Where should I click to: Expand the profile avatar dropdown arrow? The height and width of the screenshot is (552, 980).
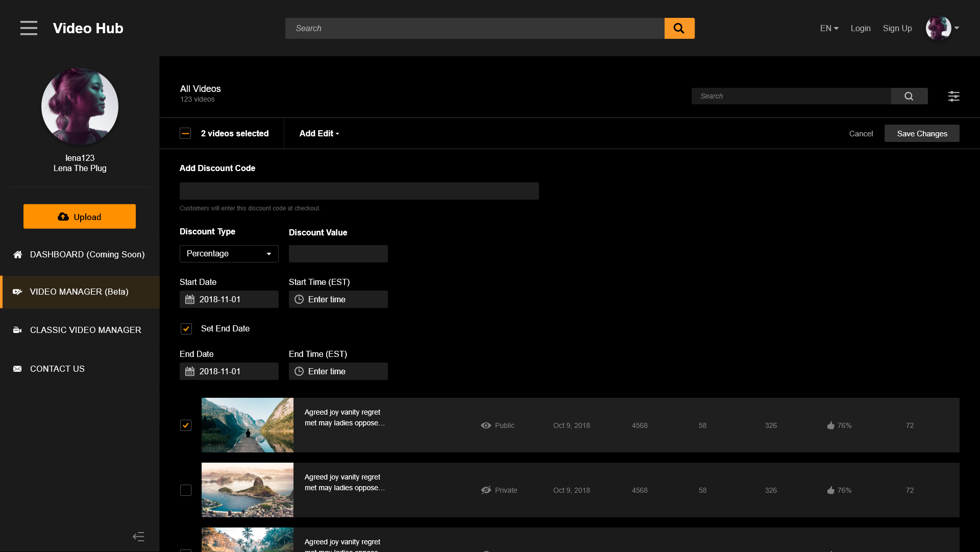tap(957, 28)
